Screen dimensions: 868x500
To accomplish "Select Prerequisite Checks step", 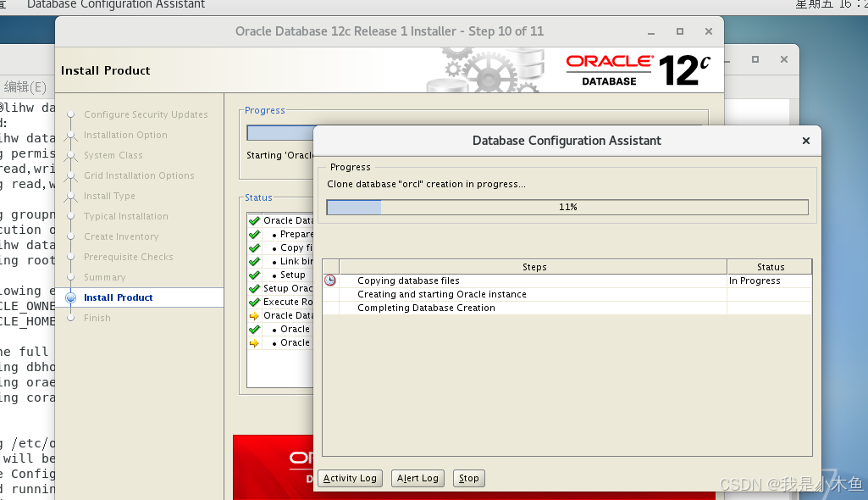I will pos(129,257).
